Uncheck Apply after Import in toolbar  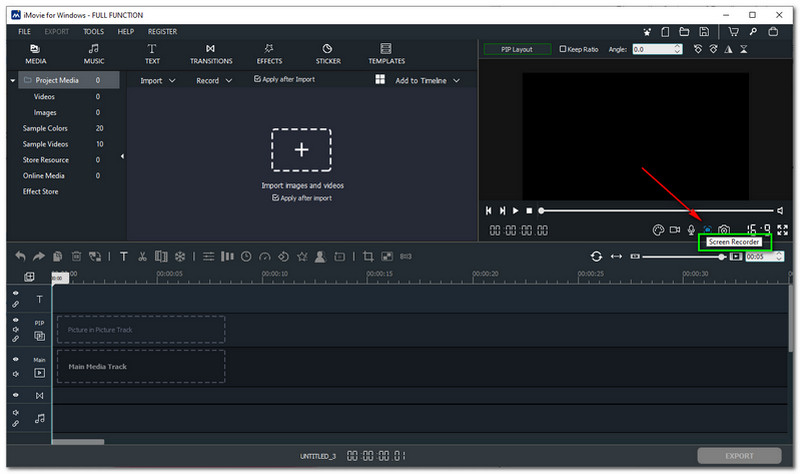[x=258, y=79]
